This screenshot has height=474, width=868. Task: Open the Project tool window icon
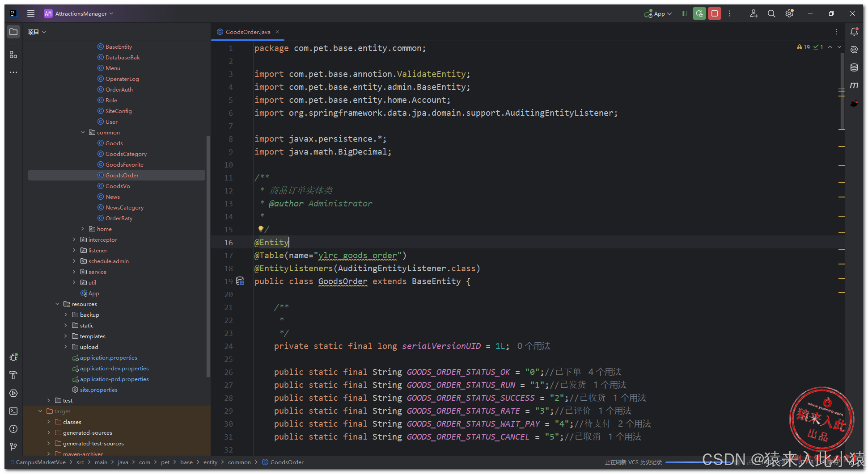pyautogui.click(x=13, y=32)
